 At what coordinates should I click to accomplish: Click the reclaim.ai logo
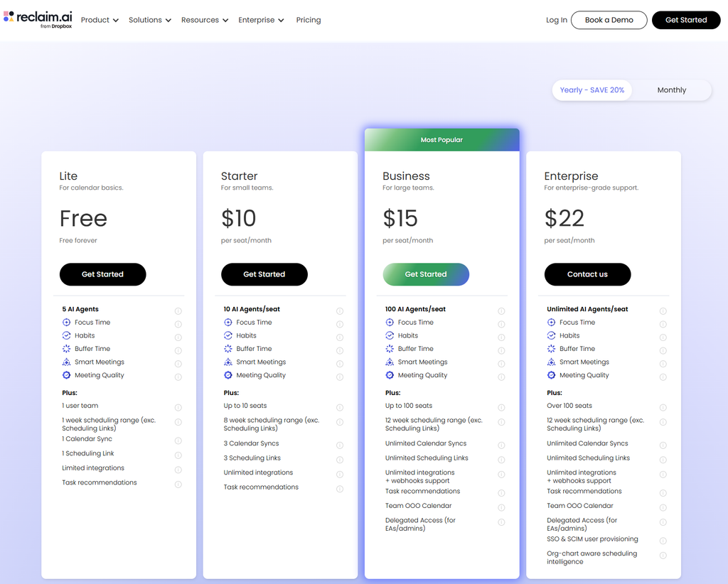[x=38, y=19]
